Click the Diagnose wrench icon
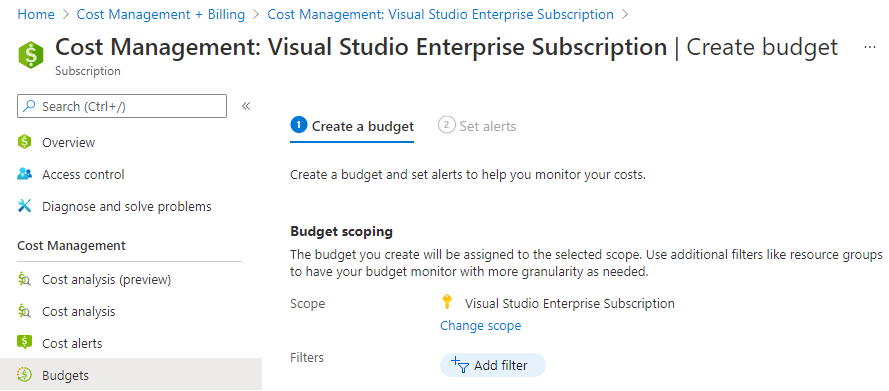The height and width of the screenshot is (391, 889). coord(24,206)
